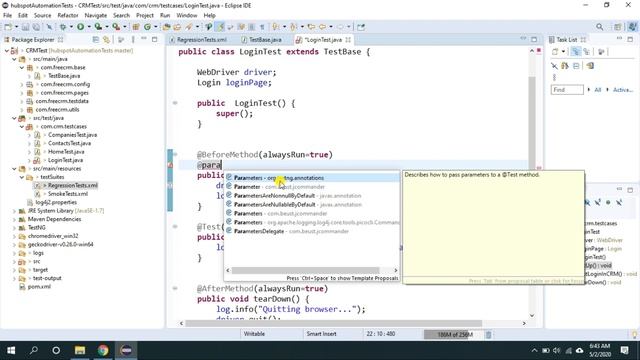Click the tip lightbulb in status bar
Screen dimensions: 640x360
[635, 335]
